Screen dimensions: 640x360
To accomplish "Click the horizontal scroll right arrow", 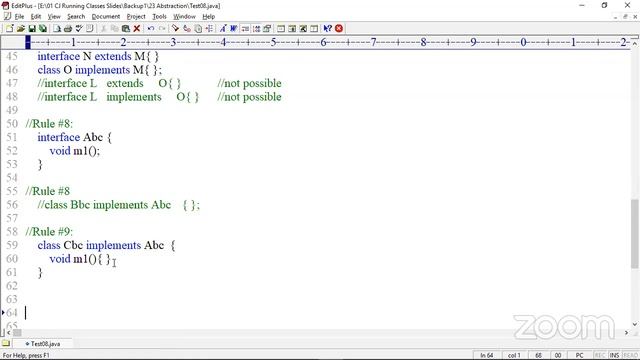I will [627, 333].
